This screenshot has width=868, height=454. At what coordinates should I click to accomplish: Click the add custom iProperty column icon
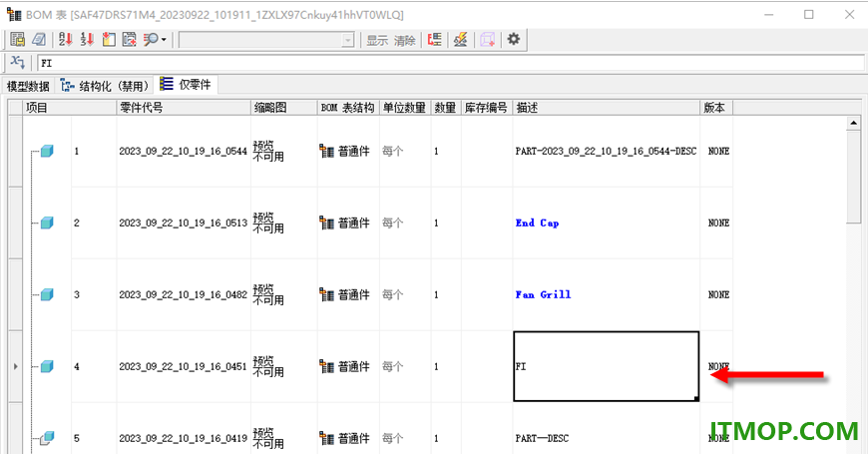pyautogui.click(x=130, y=39)
